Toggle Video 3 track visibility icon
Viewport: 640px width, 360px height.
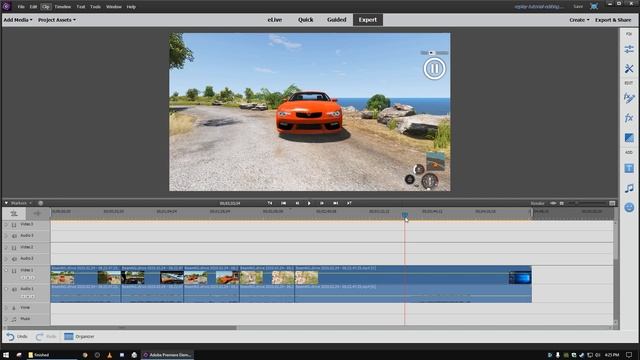click(14, 224)
